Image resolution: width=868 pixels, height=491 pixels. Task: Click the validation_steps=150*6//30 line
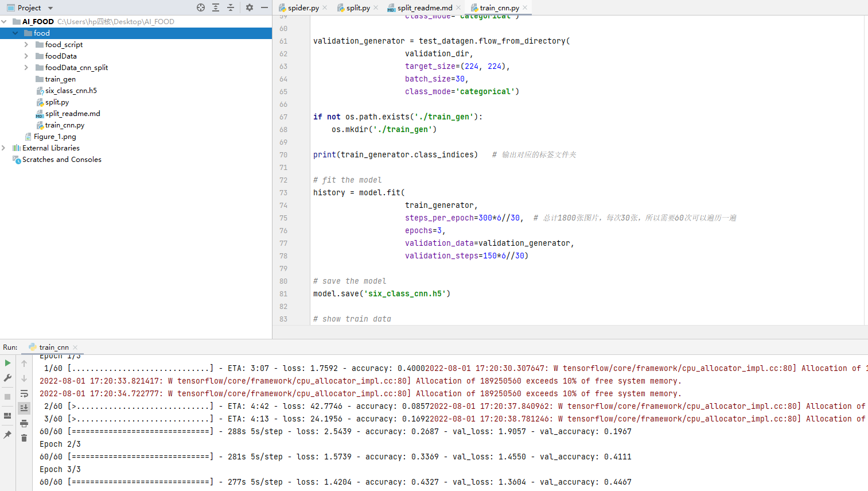466,256
